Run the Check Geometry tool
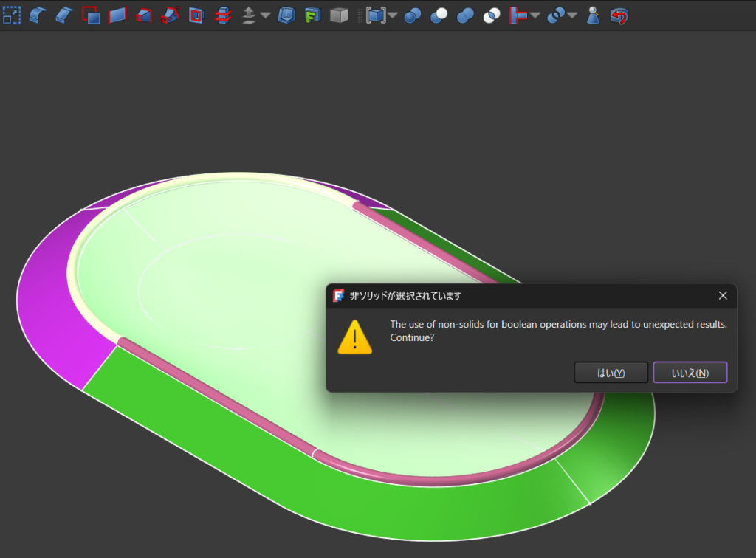This screenshot has width=756, height=558. click(x=593, y=15)
